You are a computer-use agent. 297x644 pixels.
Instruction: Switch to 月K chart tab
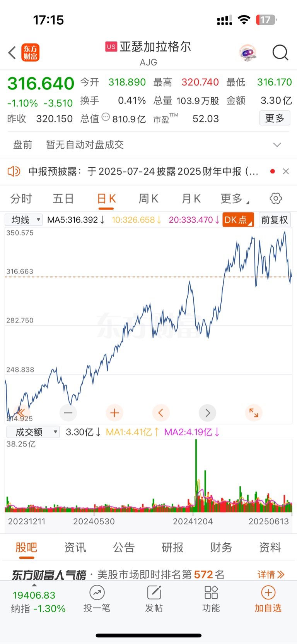(191, 199)
